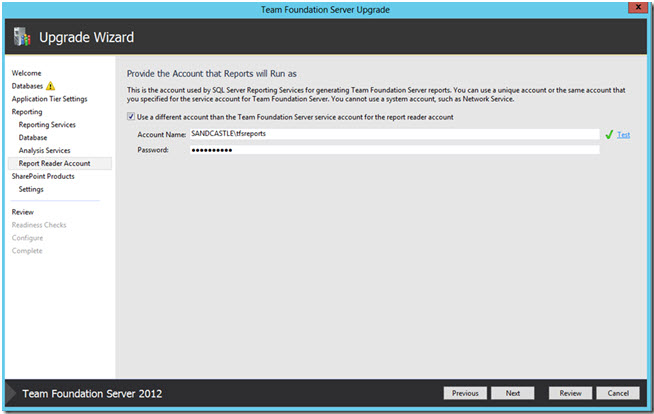Click the Previous button
The width and height of the screenshot is (654, 414).
point(465,393)
